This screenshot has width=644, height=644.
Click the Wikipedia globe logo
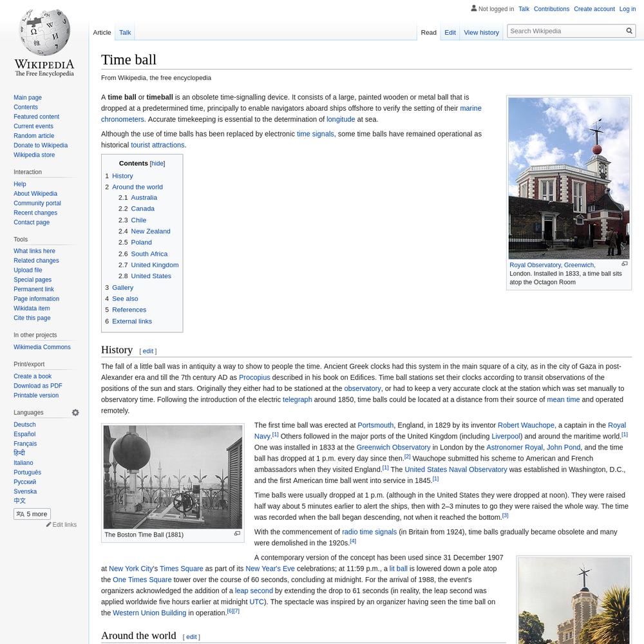(x=44, y=32)
